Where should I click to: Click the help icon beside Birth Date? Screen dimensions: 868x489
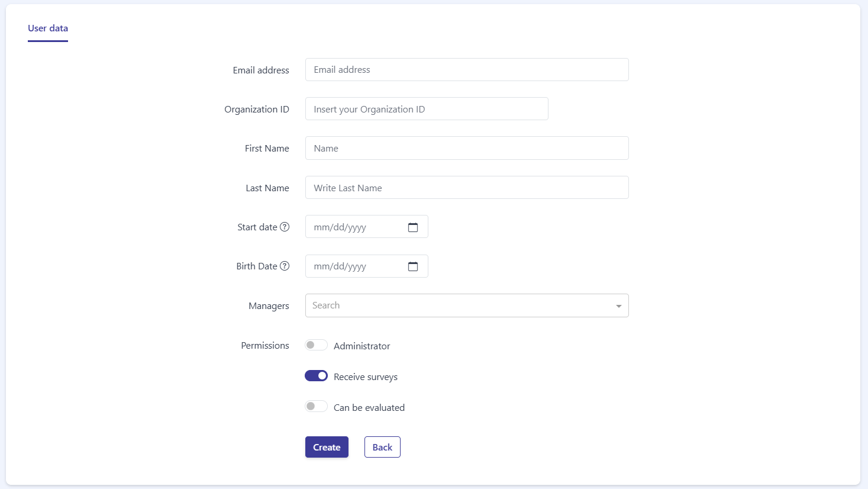pyautogui.click(x=285, y=266)
